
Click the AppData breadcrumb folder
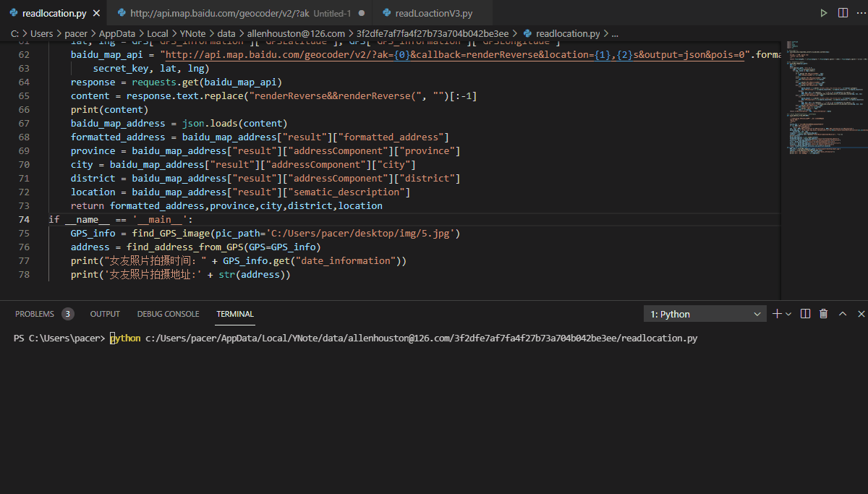coord(116,33)
